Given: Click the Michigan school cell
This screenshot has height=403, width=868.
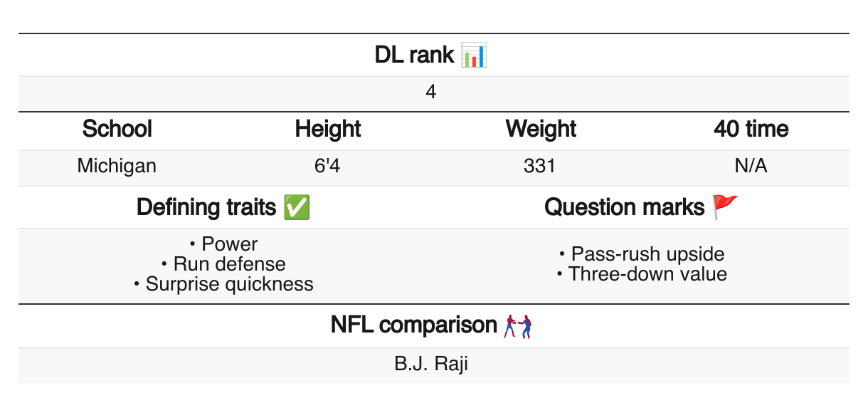Looking at the screenshot, I should (x=117, y=167).
